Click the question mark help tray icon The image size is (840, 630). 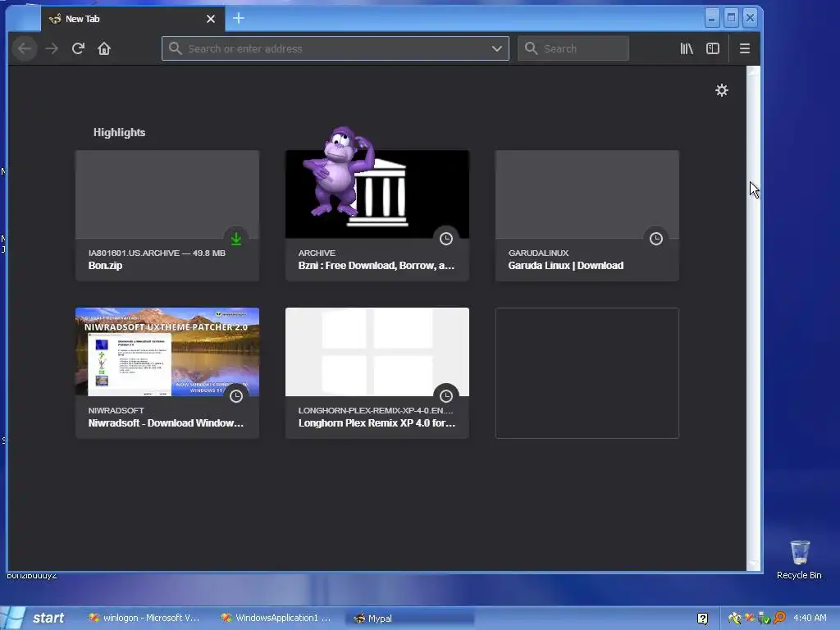click(703, 619)
